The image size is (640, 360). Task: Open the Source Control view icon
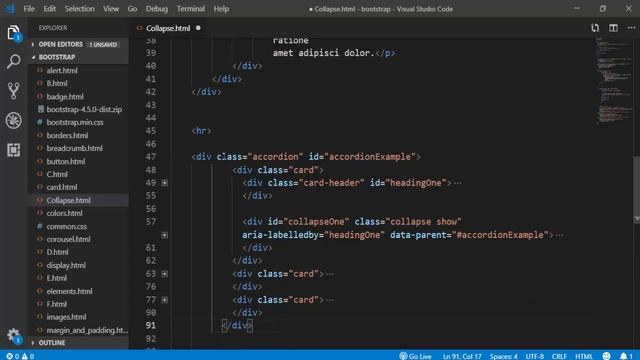pos(13,91)
